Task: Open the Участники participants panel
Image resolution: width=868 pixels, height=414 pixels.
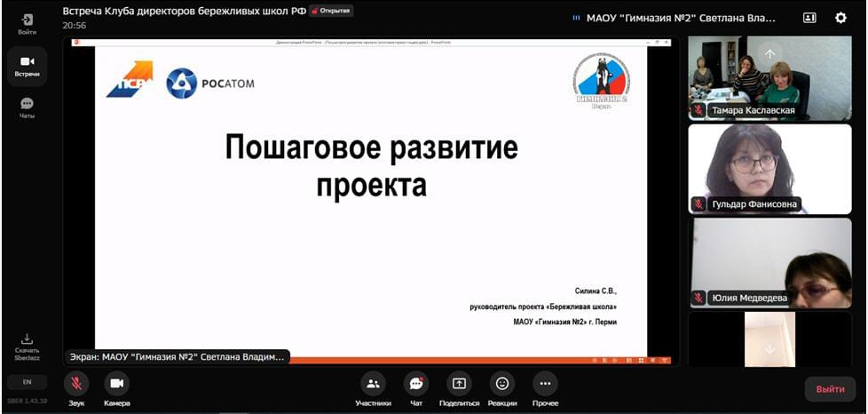Action: [373, 384]
